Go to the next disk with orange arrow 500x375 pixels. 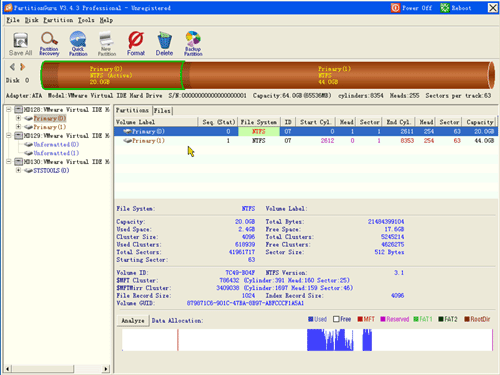point(22,67)
